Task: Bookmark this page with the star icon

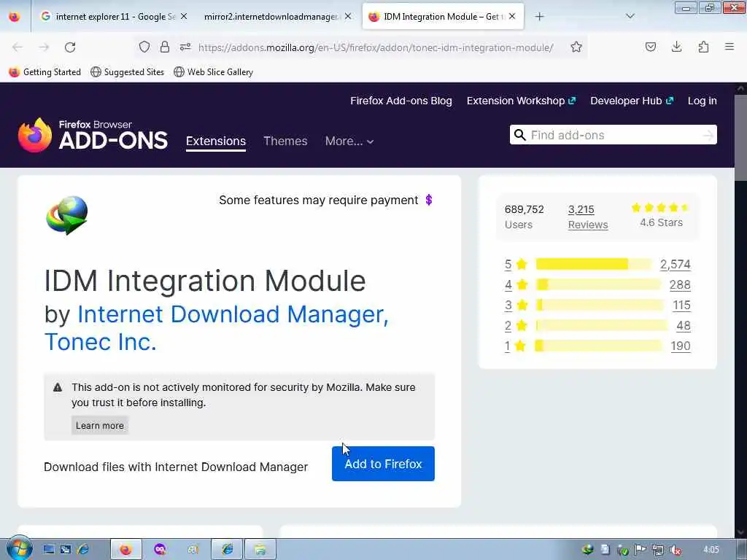Action: [x=576, y=47]
